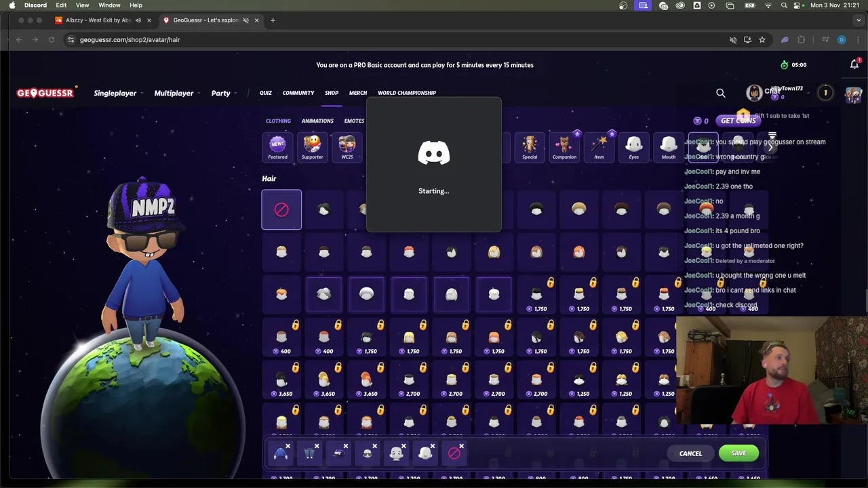Reload the page
The image size is (868, 488).
pyautogui.click(x=52, y=40)
